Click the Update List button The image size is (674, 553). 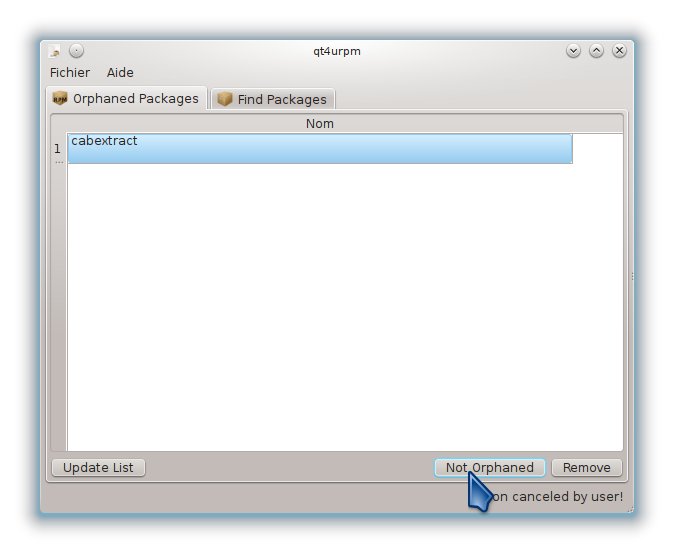(x=98, y=467)
